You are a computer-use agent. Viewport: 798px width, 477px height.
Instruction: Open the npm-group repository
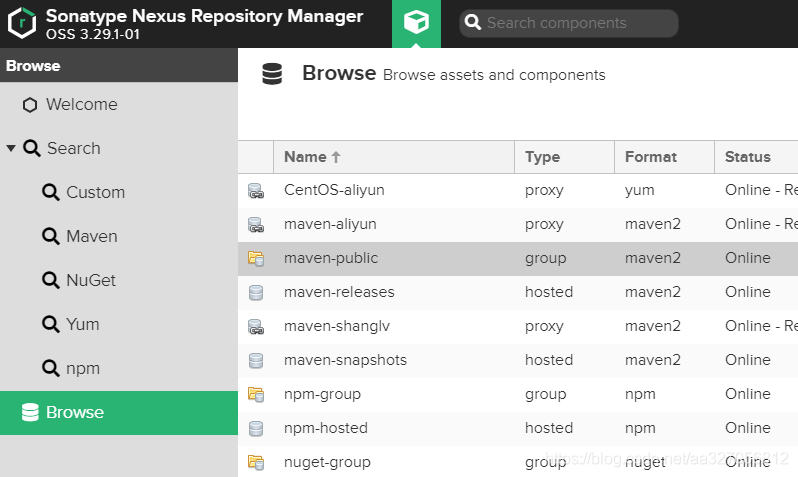322,394
